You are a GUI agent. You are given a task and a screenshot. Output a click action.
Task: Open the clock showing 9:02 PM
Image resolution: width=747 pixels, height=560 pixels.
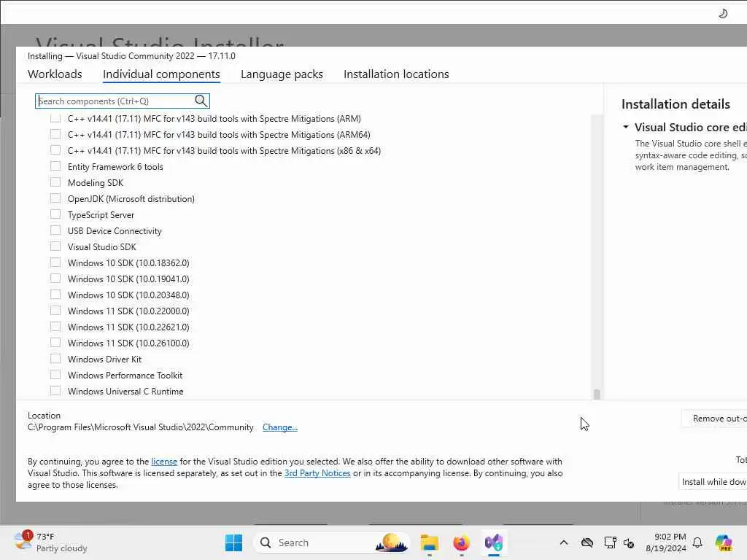(666, 542)
